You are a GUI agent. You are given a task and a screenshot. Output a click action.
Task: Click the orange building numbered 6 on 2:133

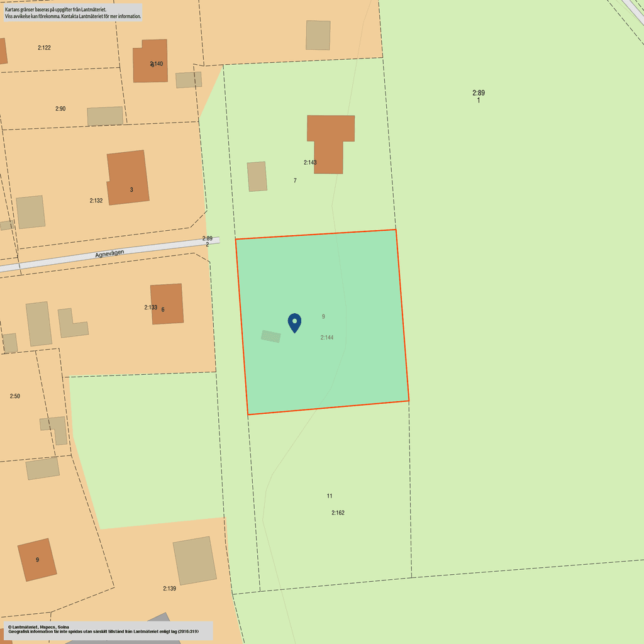[167, 304]
